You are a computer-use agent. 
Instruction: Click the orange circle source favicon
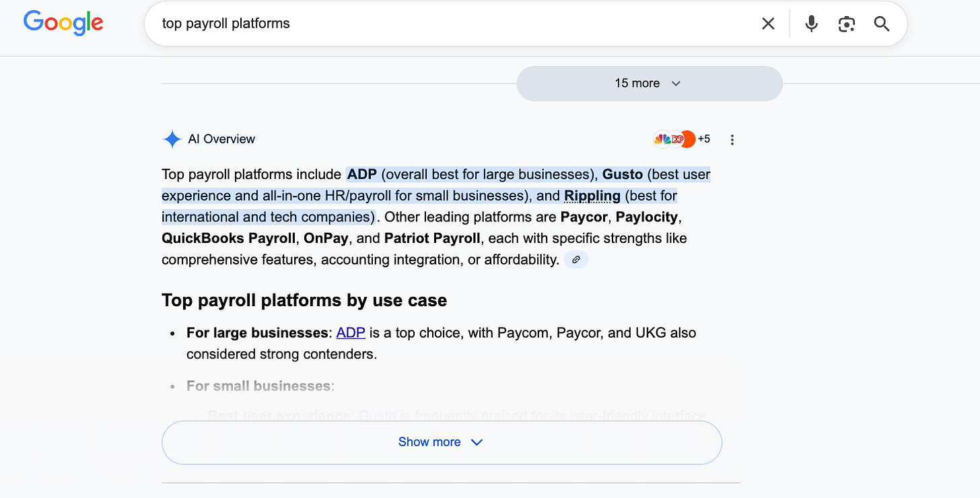point(689,139)
